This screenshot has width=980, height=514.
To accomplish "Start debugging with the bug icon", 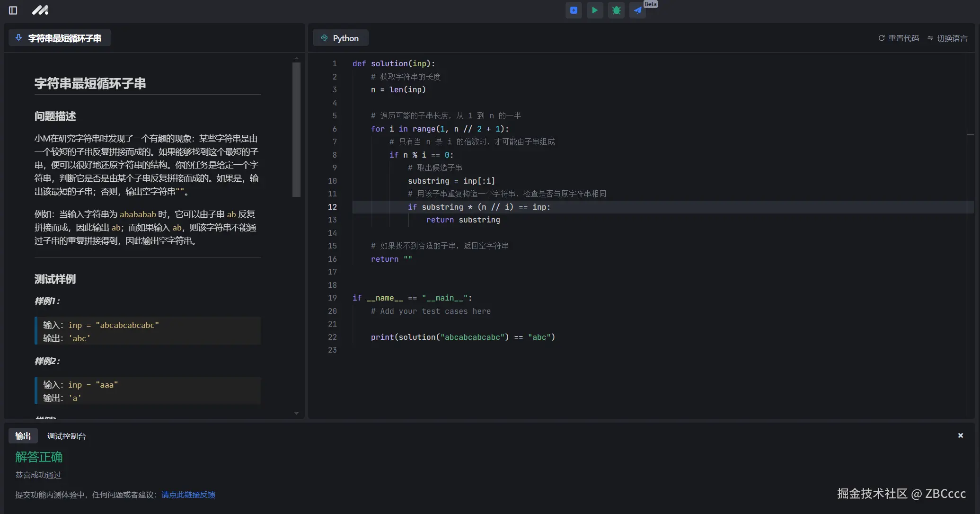I will tap(616, 10).
